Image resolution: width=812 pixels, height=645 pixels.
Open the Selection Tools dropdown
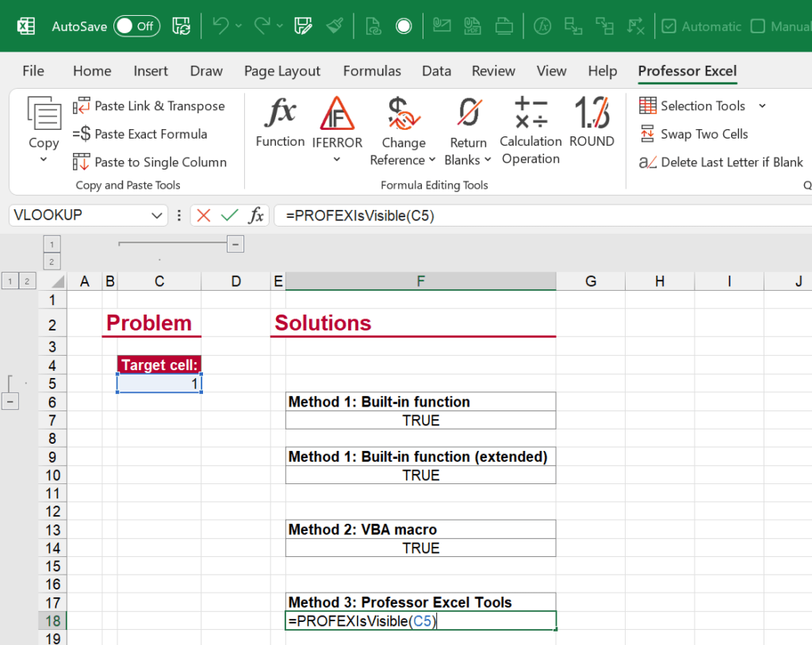tap(761, 105)
